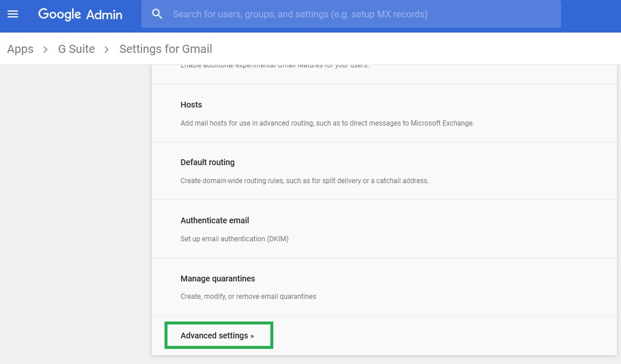Click Settings for Gmail breadcrumb
621x364 pixels.
166,49
